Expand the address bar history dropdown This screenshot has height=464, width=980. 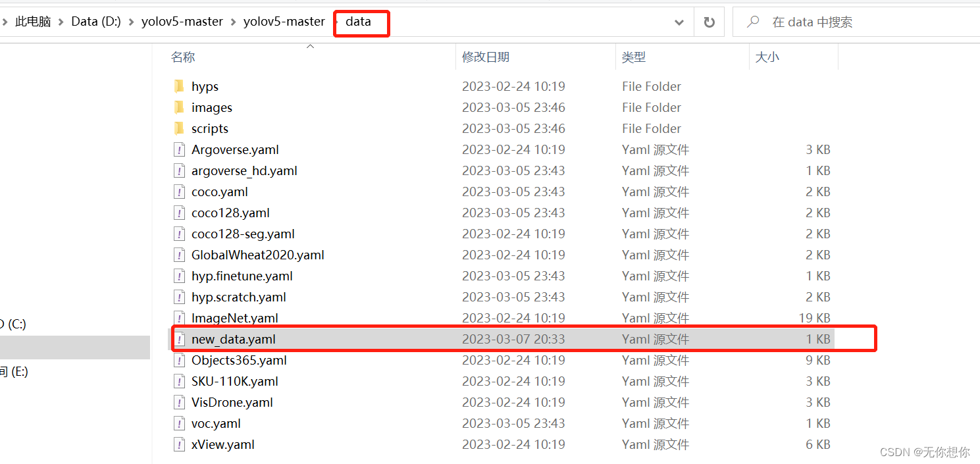pos(679,22)
